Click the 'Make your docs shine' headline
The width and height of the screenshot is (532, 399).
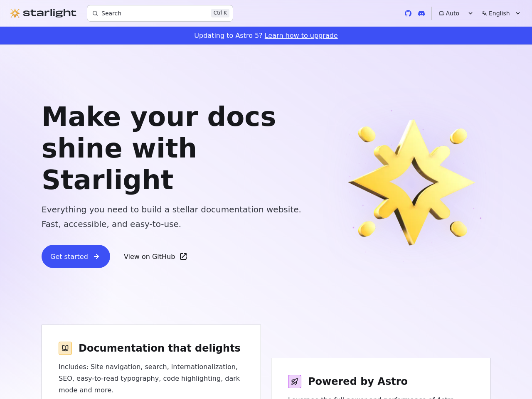click(159, 148)
